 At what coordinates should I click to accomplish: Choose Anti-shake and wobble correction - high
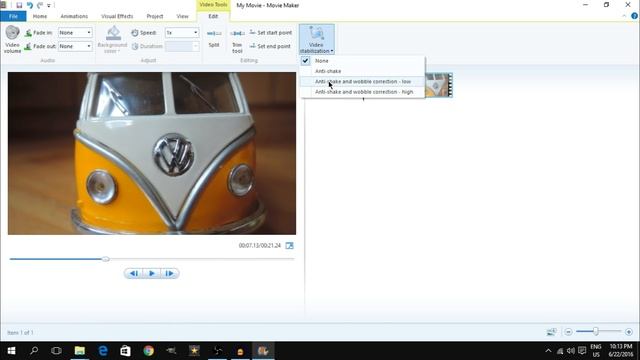tap(362, 92)
